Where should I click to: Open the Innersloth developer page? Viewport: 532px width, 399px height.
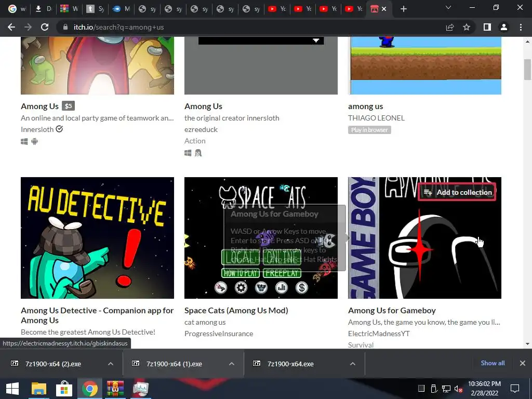tap(37, 129)
